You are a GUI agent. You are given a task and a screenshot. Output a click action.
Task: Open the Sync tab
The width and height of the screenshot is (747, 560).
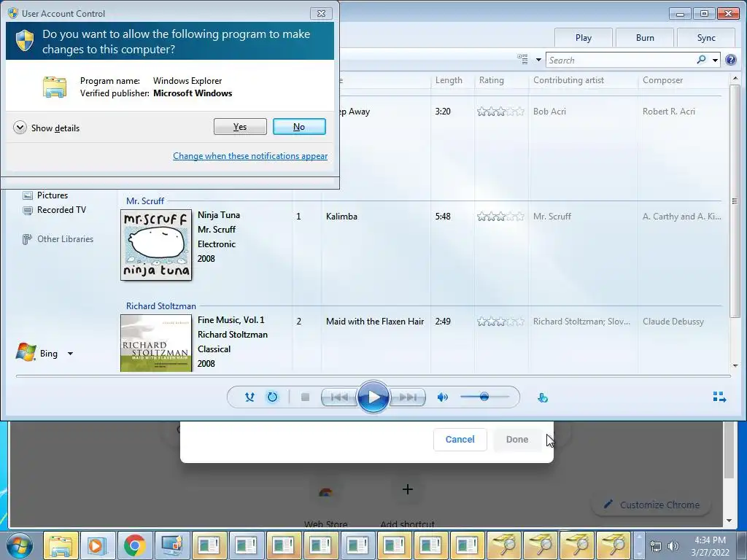point(706,38)
